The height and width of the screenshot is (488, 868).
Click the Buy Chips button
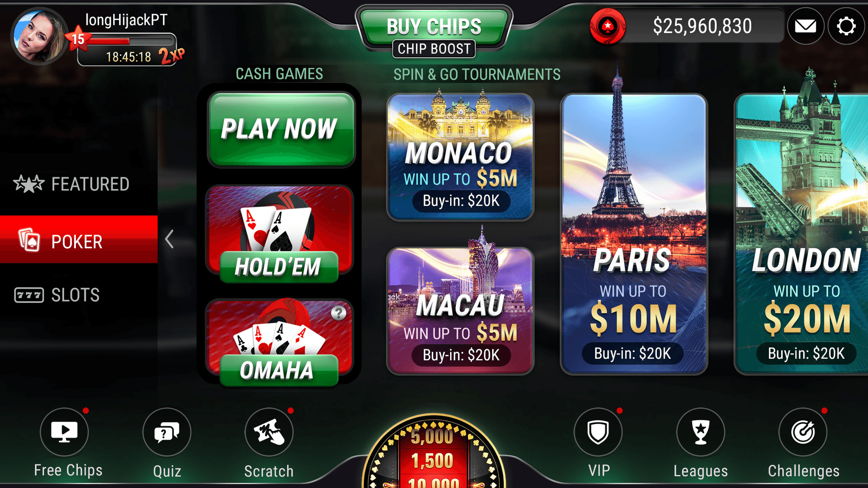tap(434, 26)
